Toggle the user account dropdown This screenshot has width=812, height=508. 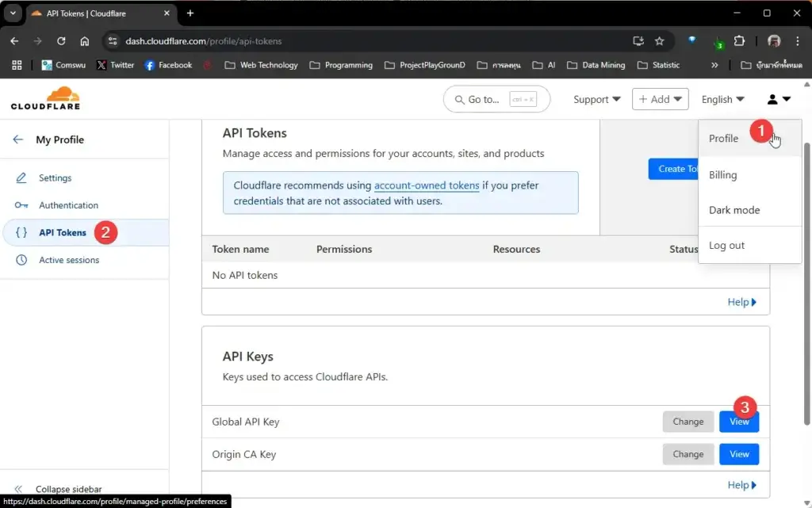(779, 99)
